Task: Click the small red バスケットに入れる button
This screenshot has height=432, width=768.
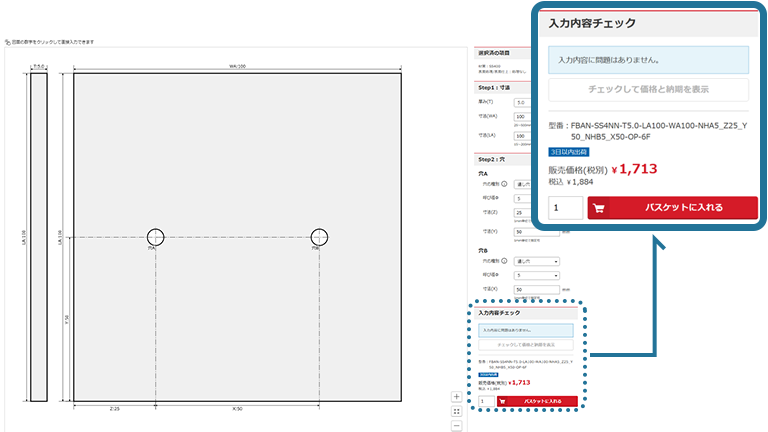Action: (537, 401)
